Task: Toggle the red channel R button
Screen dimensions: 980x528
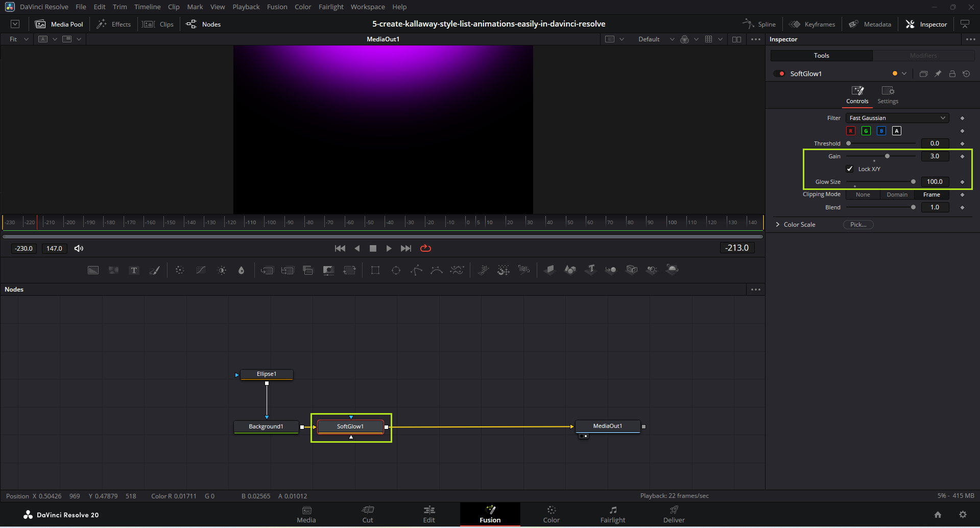Action: (x=851, y=131)
